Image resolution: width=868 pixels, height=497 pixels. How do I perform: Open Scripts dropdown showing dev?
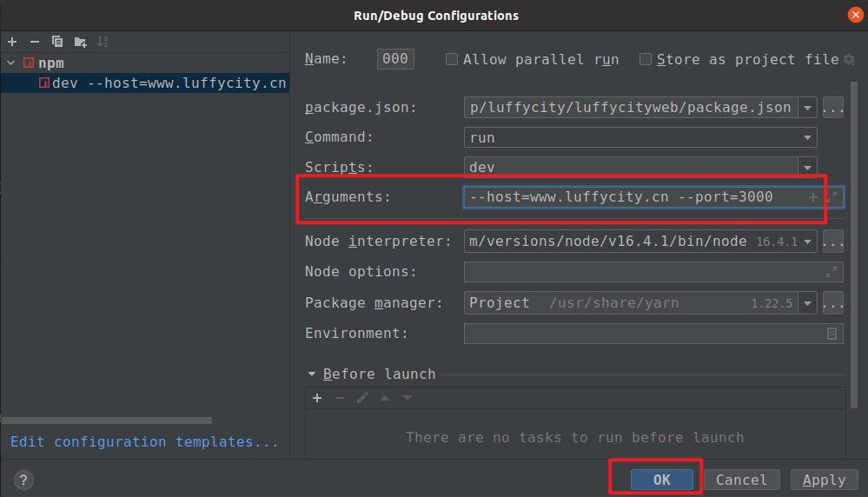click(x=808, y=167)
